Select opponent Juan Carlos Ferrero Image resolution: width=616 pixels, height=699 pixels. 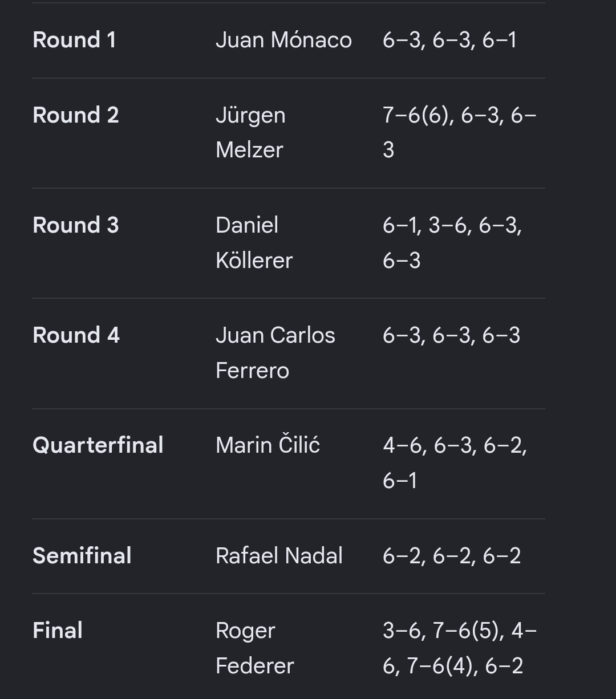click(275, 352)
